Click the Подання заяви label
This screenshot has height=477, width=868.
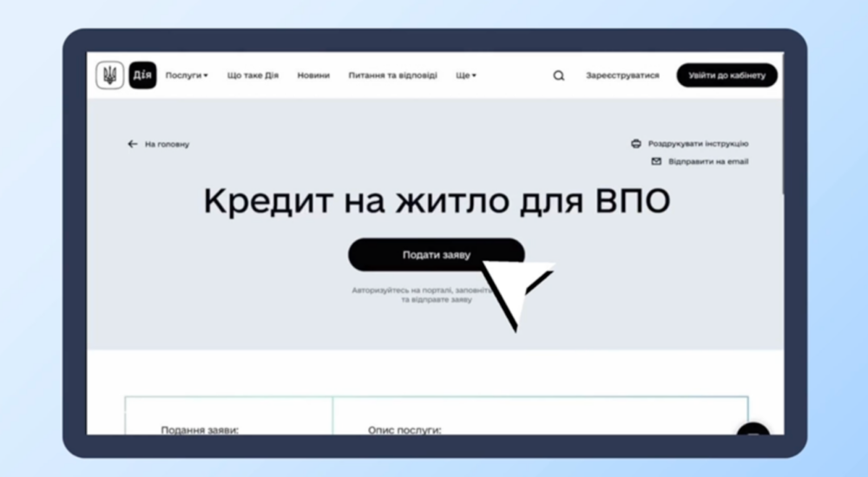(200, 429)
